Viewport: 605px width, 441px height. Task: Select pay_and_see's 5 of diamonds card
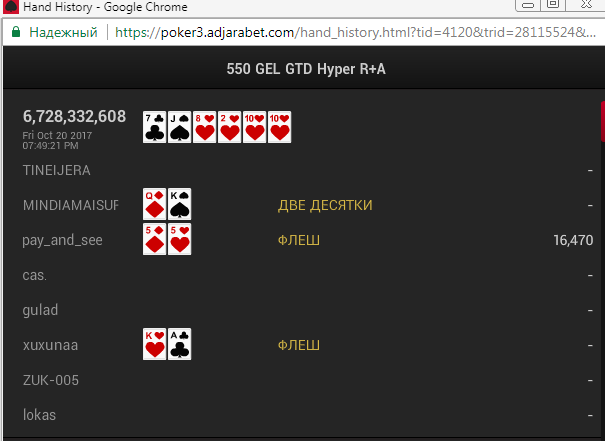[x=154, y=239]
